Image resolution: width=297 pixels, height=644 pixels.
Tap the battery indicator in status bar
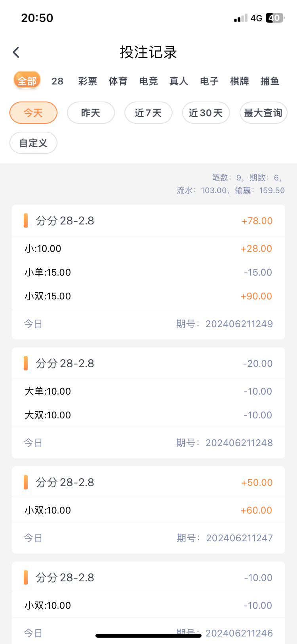[275, 18]
